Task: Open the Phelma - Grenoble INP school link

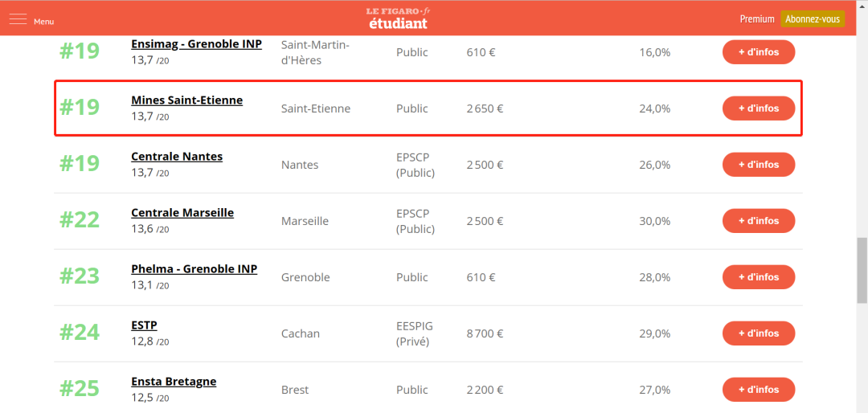Action: 194,269
